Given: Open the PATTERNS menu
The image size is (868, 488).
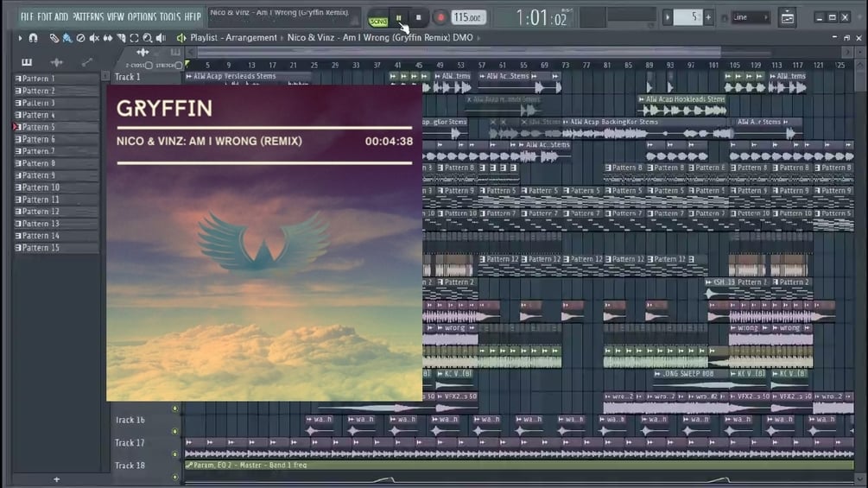Looking at the screenshot, I should (x=89, y=17).
